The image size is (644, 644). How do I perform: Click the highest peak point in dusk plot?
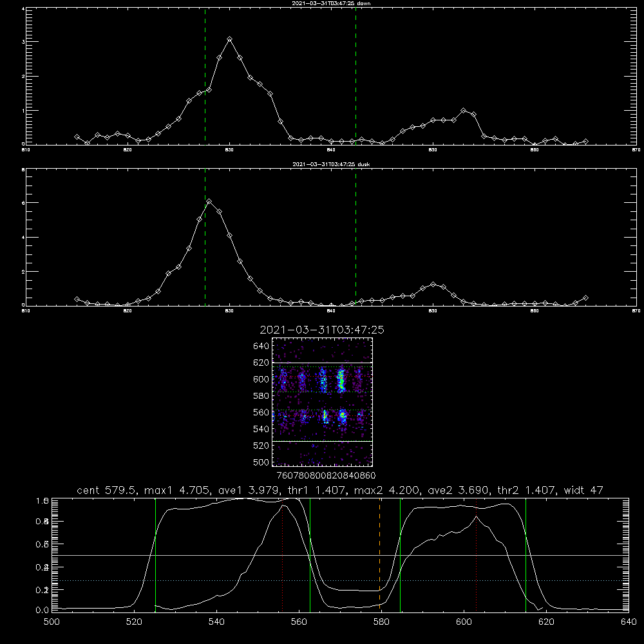(209, 201)
